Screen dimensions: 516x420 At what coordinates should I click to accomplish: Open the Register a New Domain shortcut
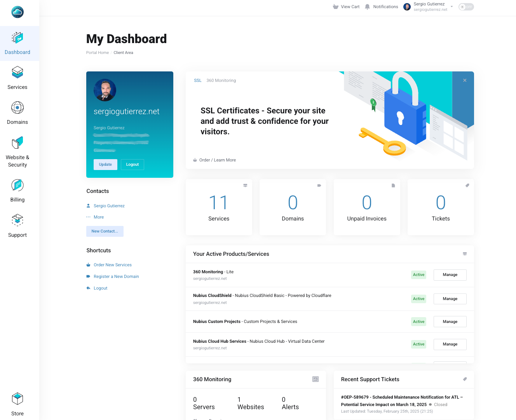116,276
